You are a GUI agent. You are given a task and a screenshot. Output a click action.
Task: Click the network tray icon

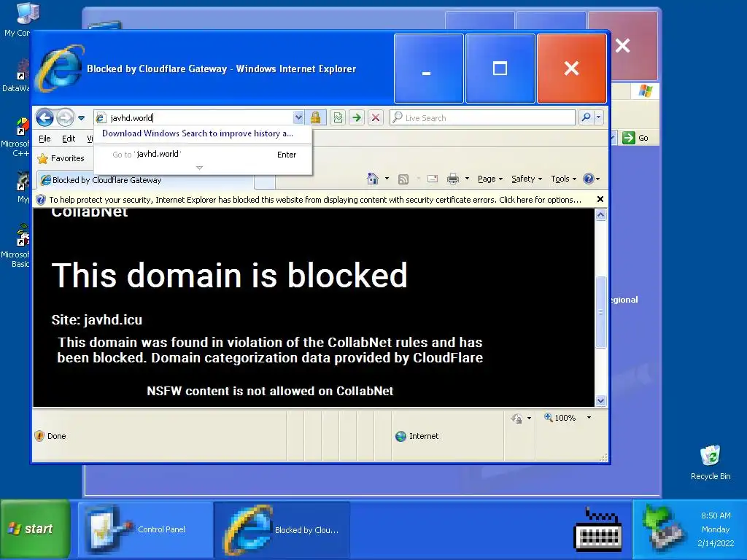pyautogui.click(x=662, y=528)
